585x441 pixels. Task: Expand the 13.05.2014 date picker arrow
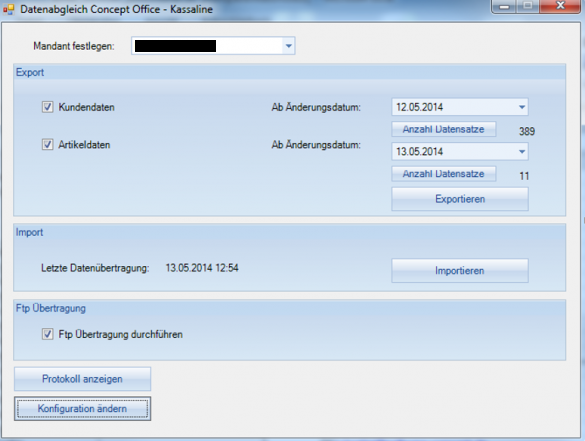click(x=522, y=151)
